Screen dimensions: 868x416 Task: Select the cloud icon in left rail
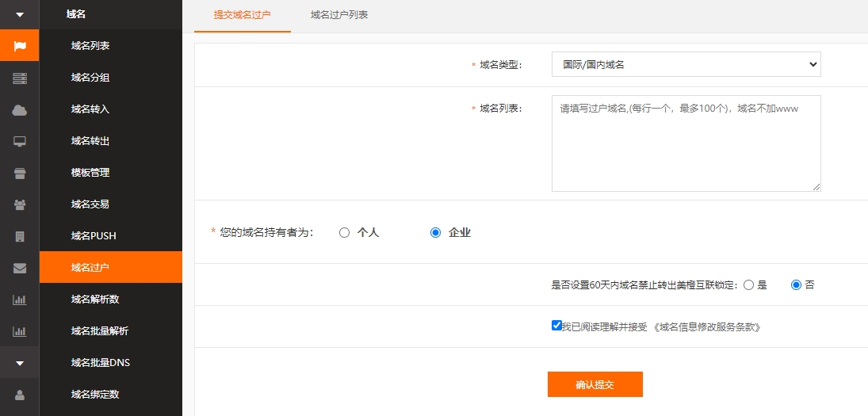20,110
